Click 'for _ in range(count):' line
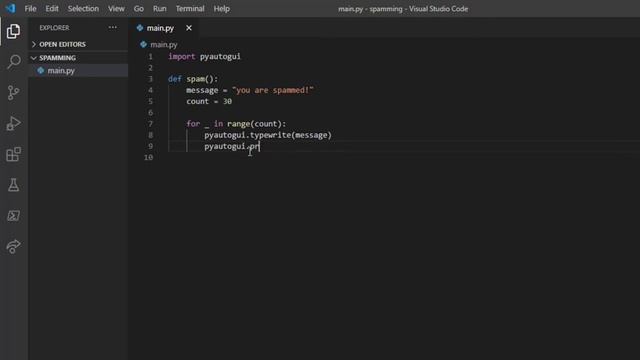 click(236, 124)
